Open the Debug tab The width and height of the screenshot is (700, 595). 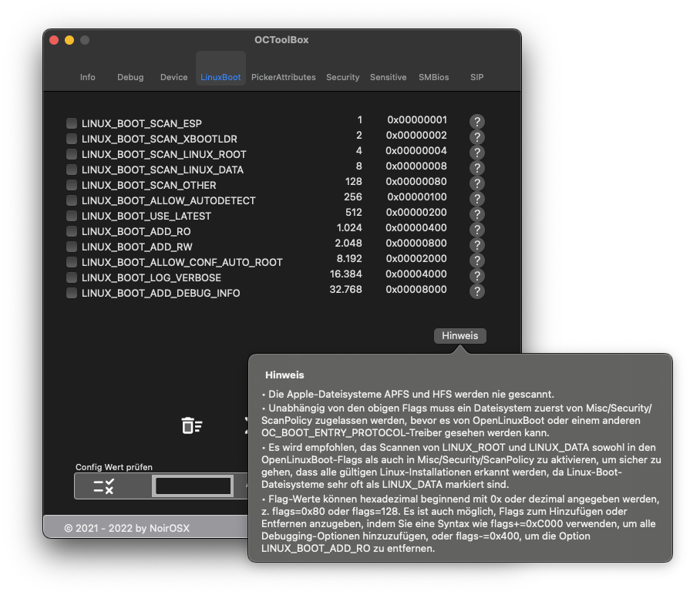coord(130,77)
